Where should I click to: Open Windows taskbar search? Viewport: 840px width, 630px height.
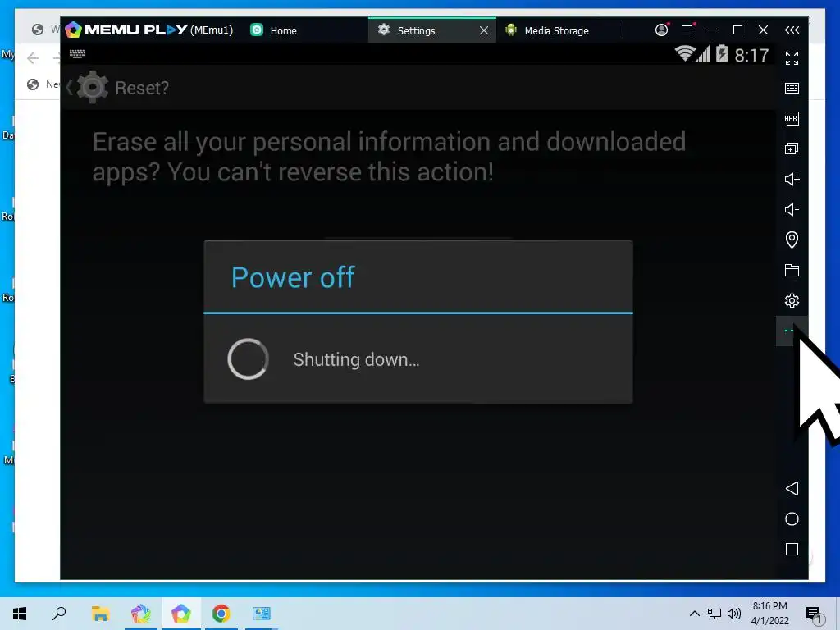pyautogui.click(x=59, y=614)
